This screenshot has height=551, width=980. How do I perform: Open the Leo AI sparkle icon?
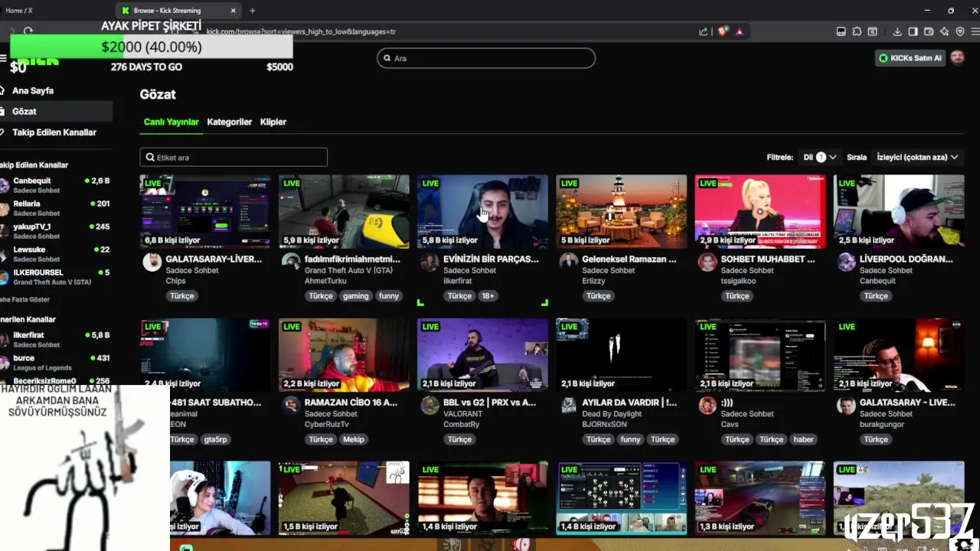tap(945, 31)
